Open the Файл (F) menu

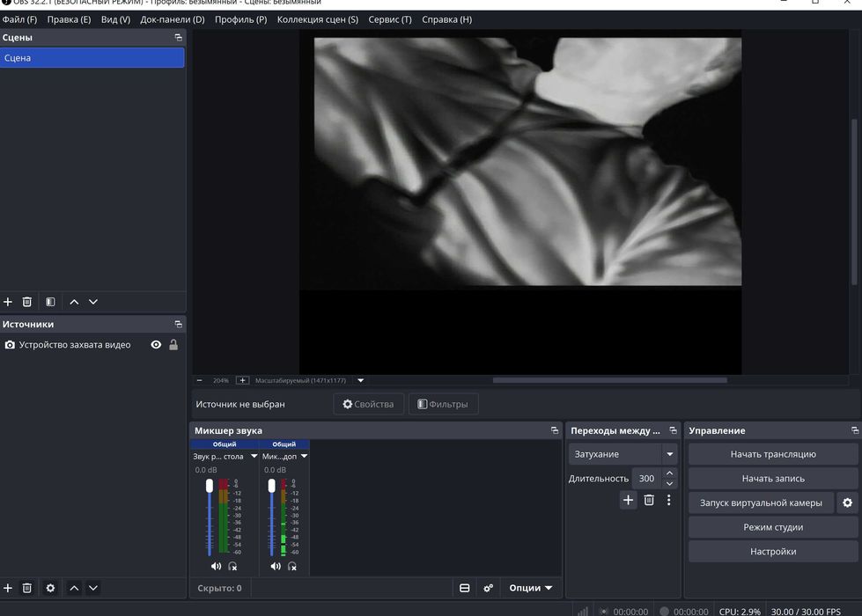click(x=19, y=19)
